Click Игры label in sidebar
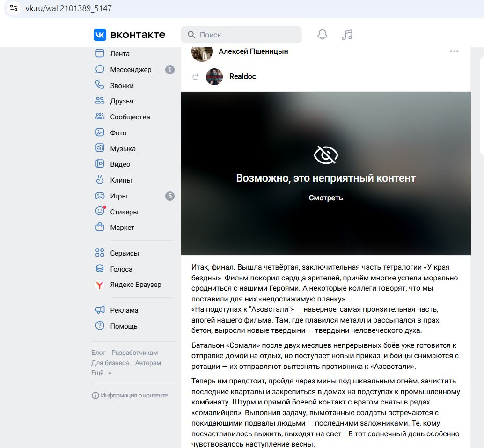This screenshot has width=484, height=448. [x=118, y=196]
